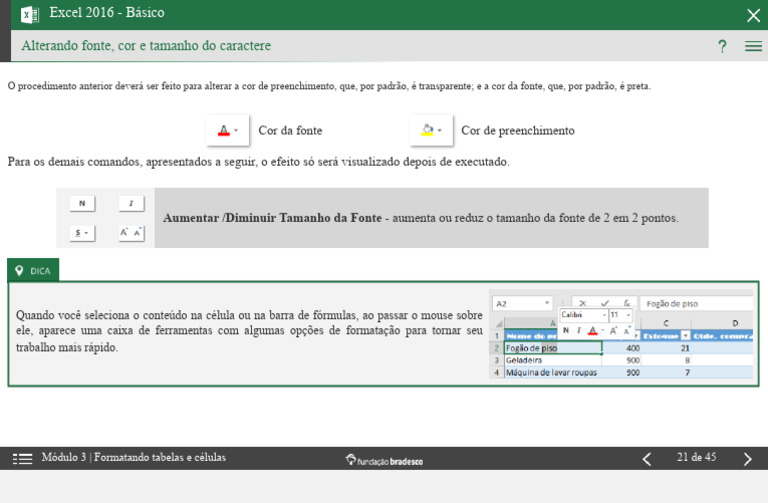Click the Cor da fonte label text
The height and width of the screenshot is (503, 768).
pos(290,131)
